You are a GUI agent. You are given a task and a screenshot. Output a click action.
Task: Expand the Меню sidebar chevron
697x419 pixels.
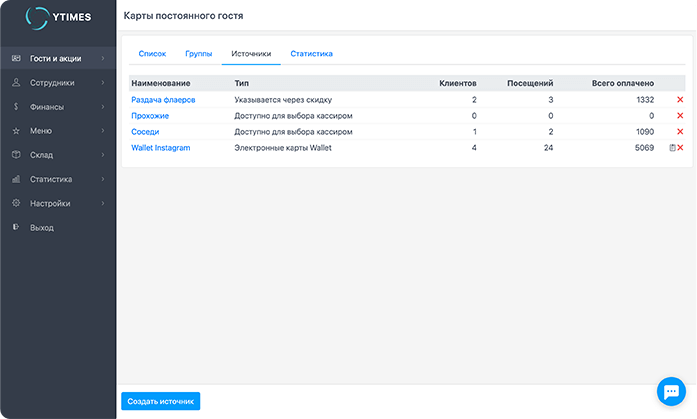pos(103,131)
